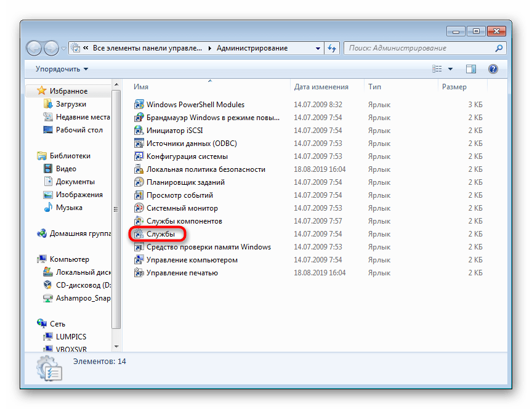The image size is (532, 409).
Task: Click the Windows PowerShell Modules icon
Action: coord(139,105)
